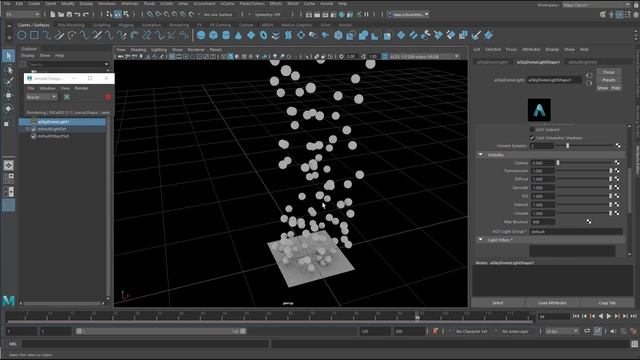
Task: Click the Save Scene icon
Action: point(69,14)
